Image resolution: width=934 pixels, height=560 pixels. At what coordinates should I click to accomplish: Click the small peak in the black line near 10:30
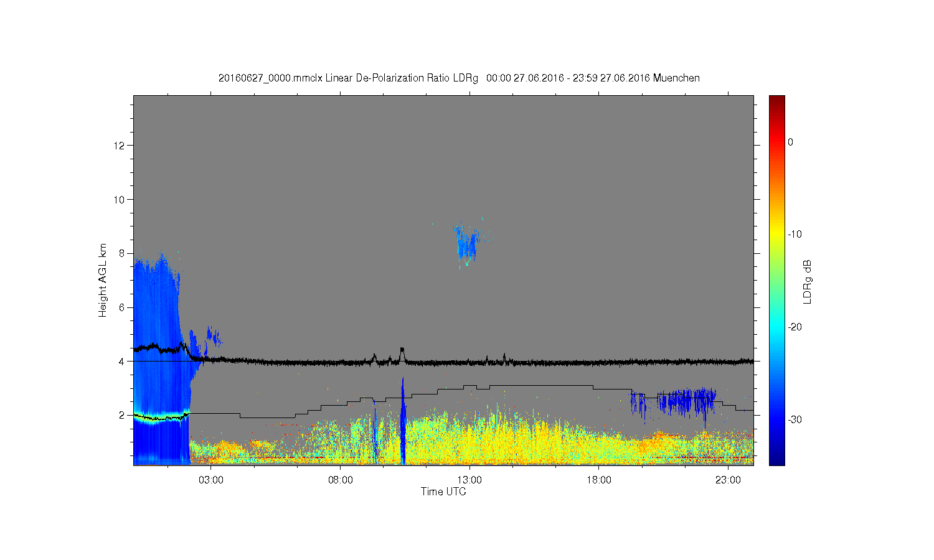click(402, 354)
